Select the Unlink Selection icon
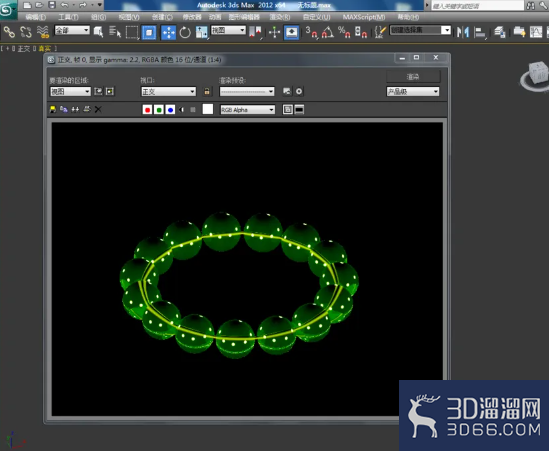Viewport: 549px width, 451px height. [x=26, y=32]
